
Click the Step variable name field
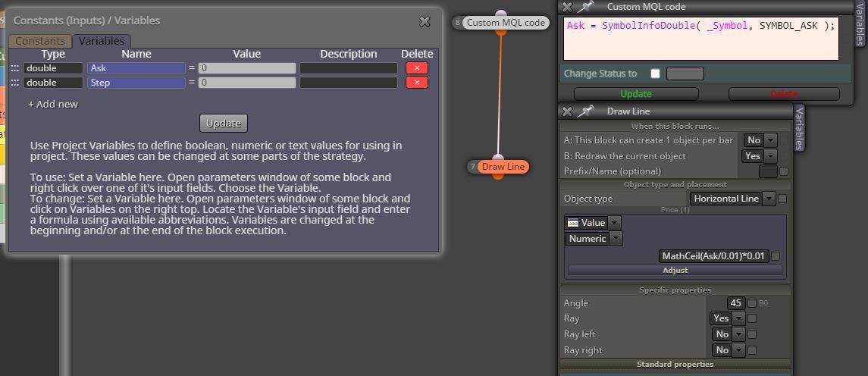(136, 83)
